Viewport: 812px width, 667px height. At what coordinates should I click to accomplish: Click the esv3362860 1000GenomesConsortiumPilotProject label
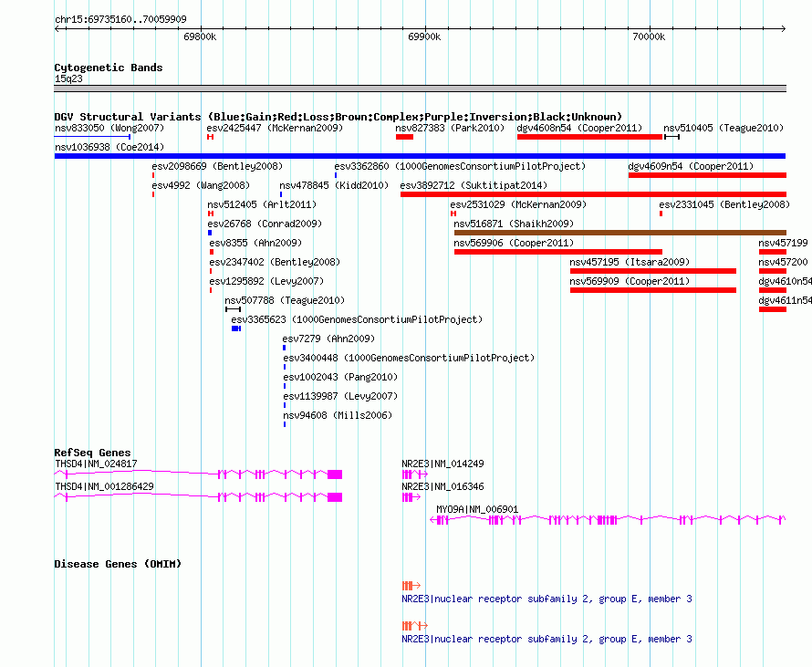(x=460, y=166)
